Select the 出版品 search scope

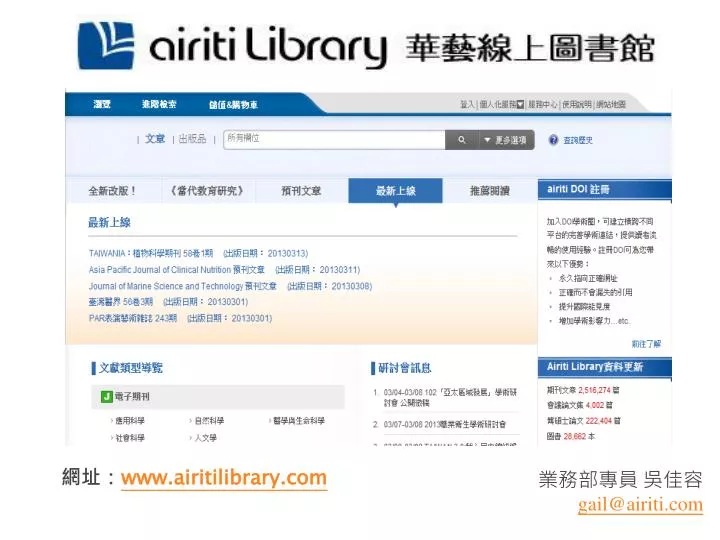coord(192,139)
